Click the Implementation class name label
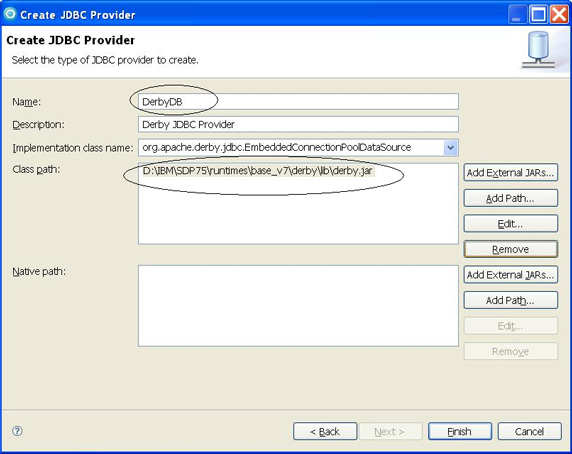The image size is (572, 454). (x=73, y=148)
